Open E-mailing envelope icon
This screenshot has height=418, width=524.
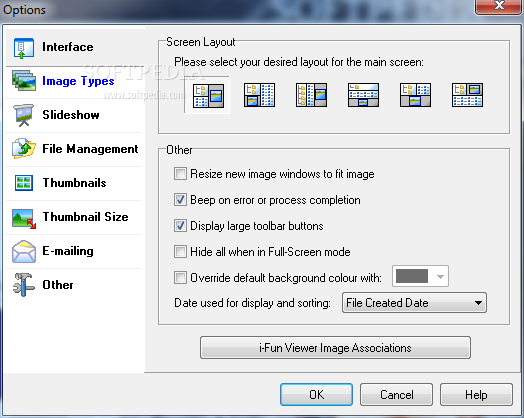click(24, 251)
